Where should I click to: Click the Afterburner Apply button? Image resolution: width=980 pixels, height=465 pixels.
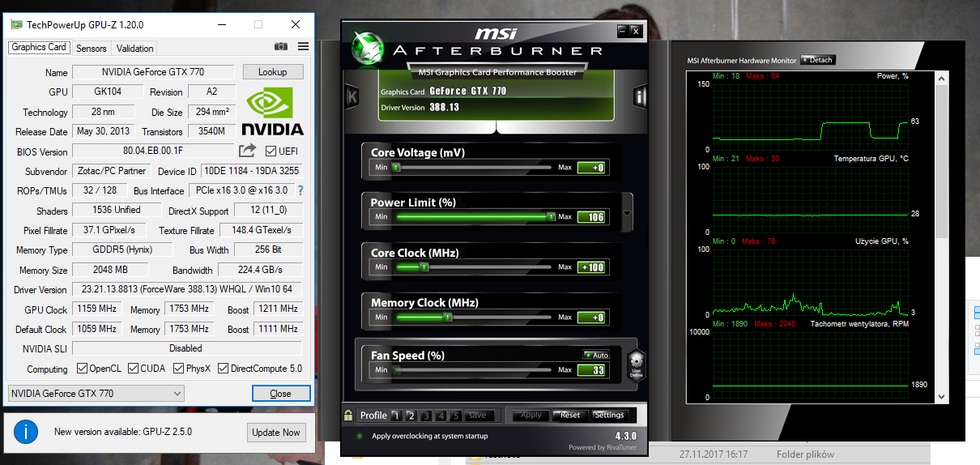[x=530, y=415]
